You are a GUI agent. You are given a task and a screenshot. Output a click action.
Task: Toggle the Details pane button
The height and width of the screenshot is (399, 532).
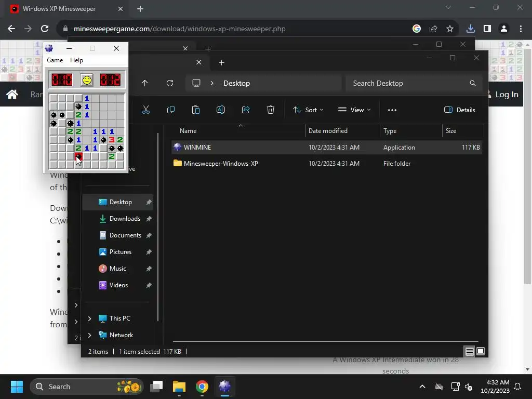(460, 110)
